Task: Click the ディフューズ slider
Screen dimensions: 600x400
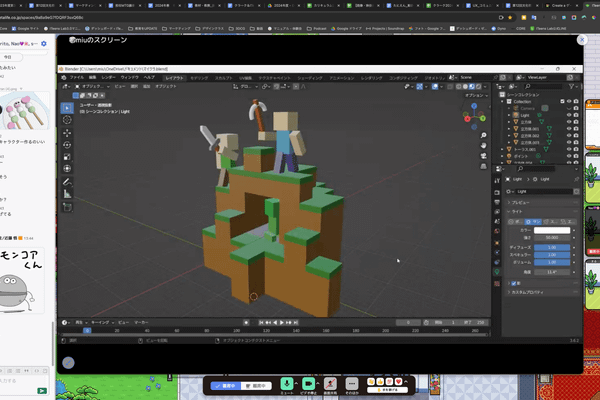Action: (x=552, y=248)
